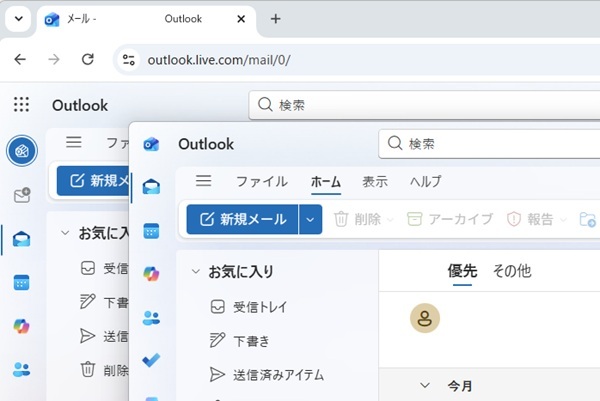
Task: Open 受信 folder in back window
Action: pyautogui.click(x=104, y=268)
